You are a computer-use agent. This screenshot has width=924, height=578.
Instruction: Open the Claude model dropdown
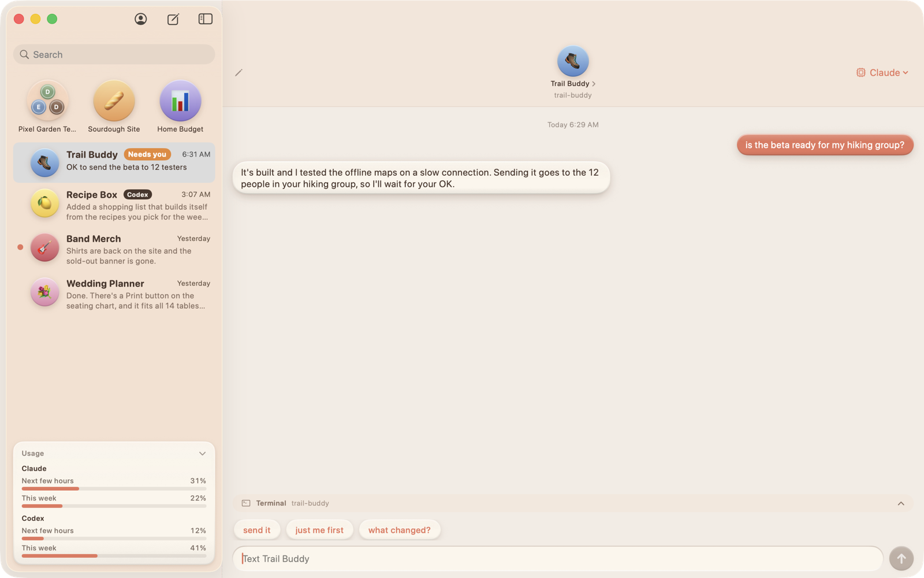pos(882,72)
